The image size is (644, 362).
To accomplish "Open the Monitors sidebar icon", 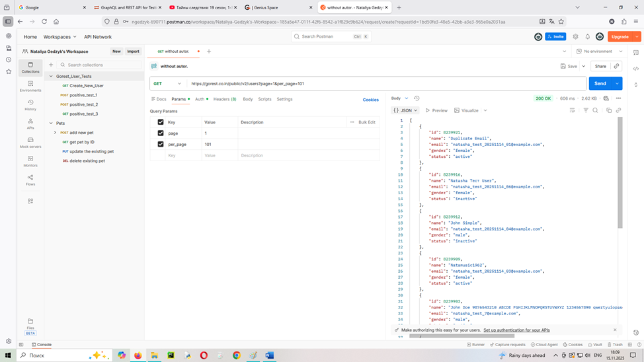I will coord(30,161).
